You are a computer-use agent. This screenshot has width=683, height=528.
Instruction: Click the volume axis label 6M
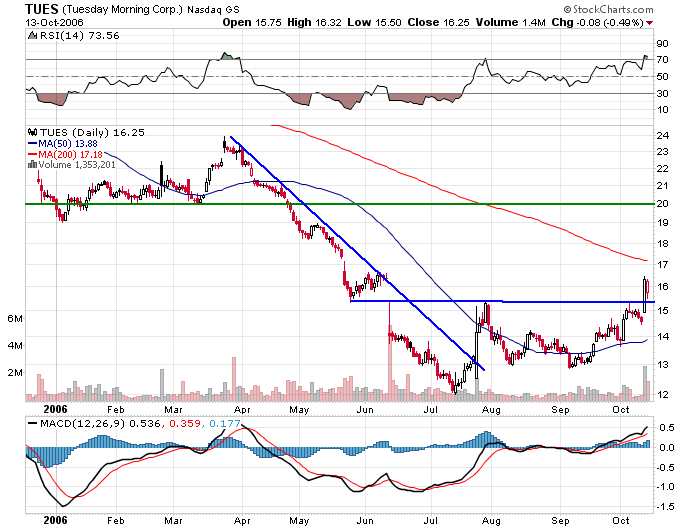(x=14, y=318)
